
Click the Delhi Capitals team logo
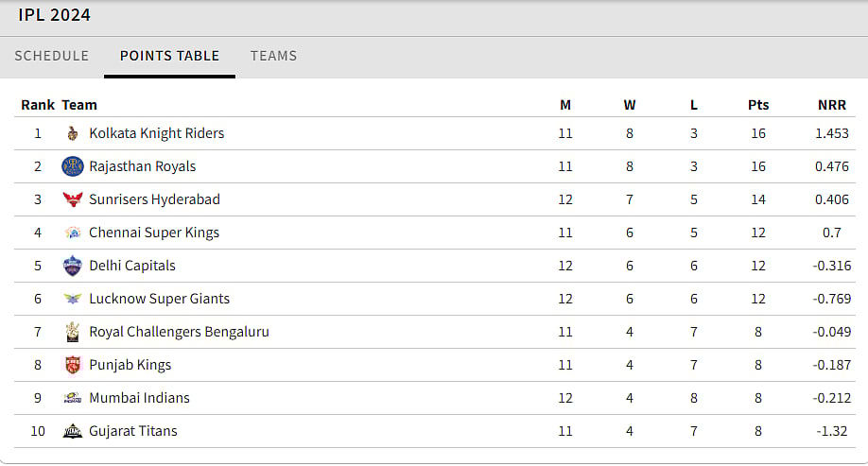[73, 266]
